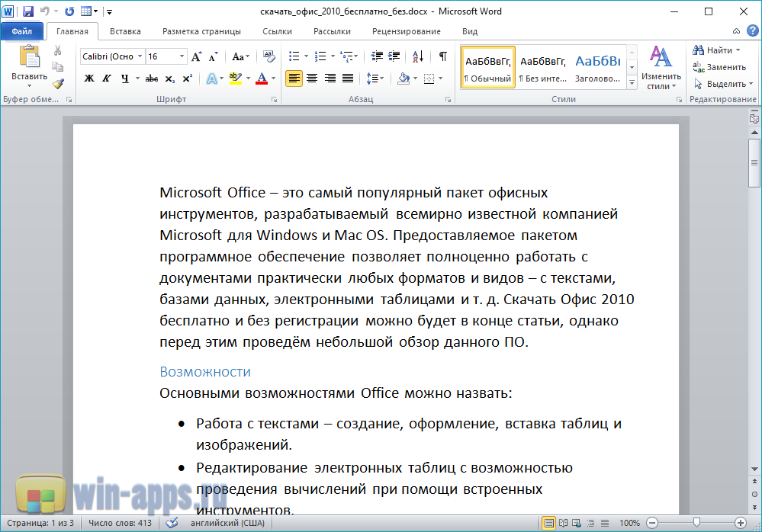The width and height of the screenshot is (762, 532).
Task: Expand the font size dropdown
Action: (x=182, y=56)
